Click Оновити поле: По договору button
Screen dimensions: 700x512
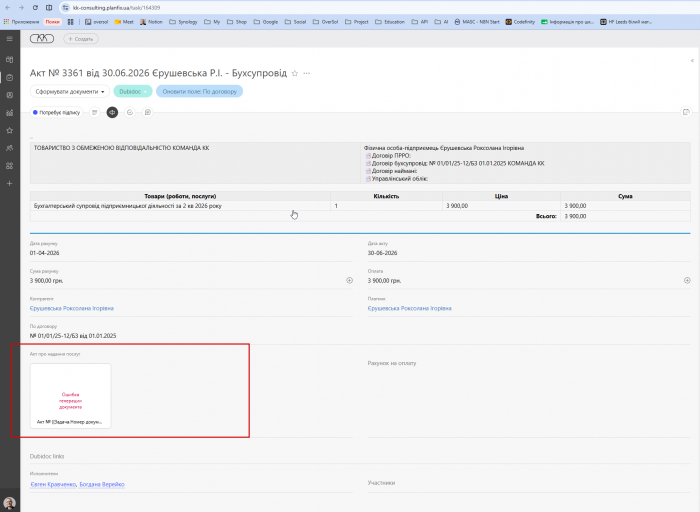click(199, 92)
